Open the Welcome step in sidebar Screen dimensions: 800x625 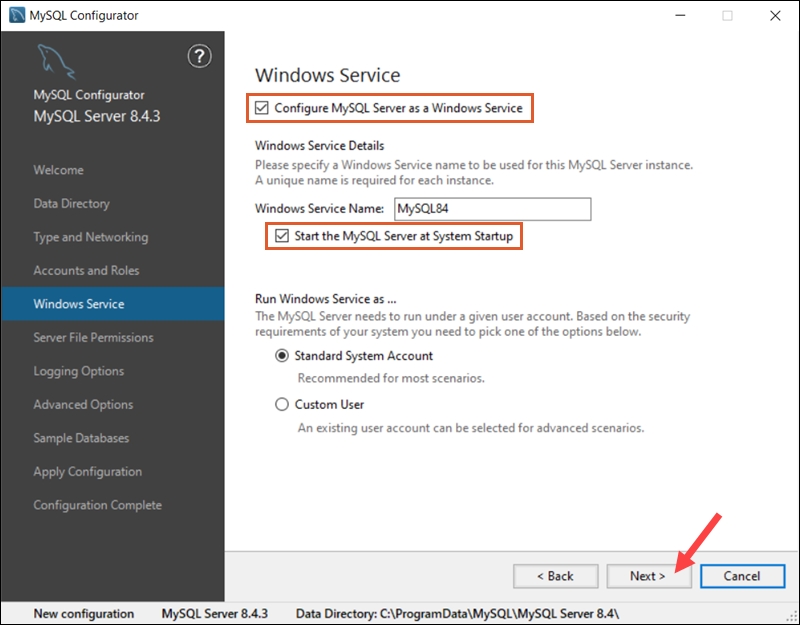tap(59, 170)
